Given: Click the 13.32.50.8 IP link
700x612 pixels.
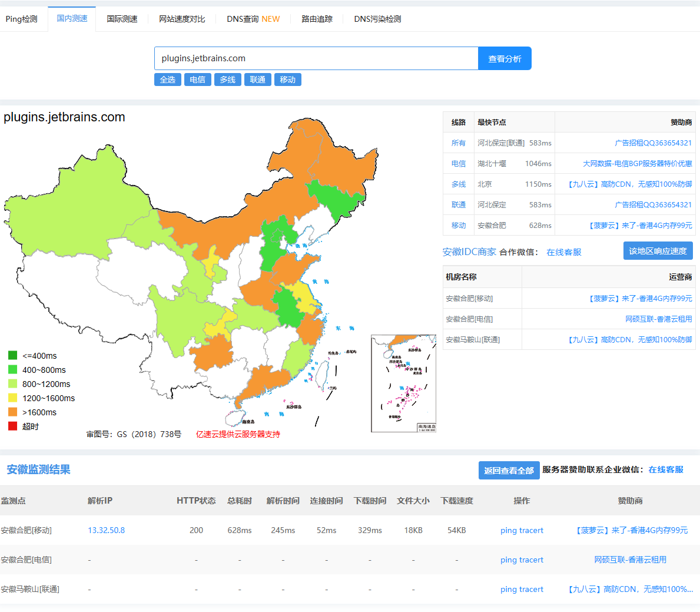Looking at the screenshot, I should (x=106, y=530).
